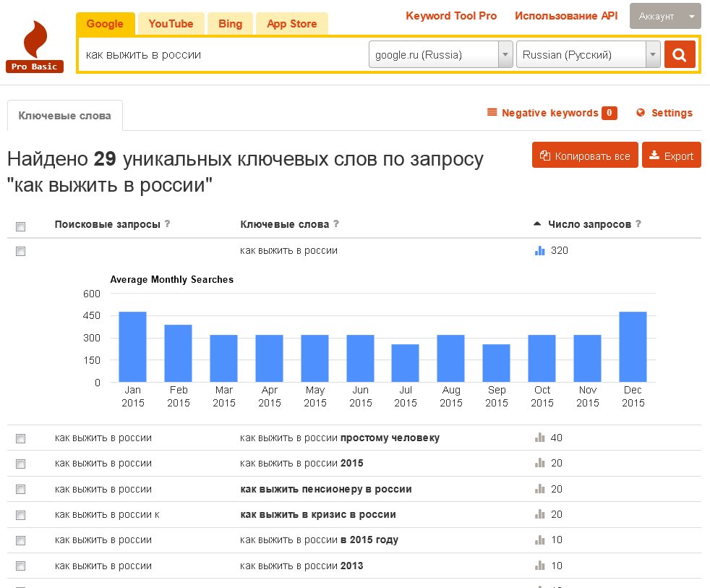Click keyword 'как выжить в россии простому человеку'
The height and width of the screenshot is (588, 710).
pyautogui.click(x=340, y=438)
